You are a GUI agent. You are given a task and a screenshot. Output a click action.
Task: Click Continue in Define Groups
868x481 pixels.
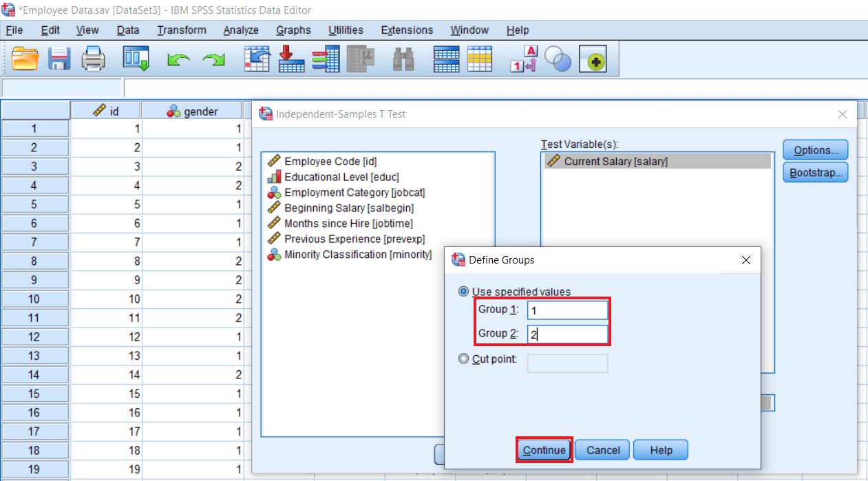[x=544, y=450]
